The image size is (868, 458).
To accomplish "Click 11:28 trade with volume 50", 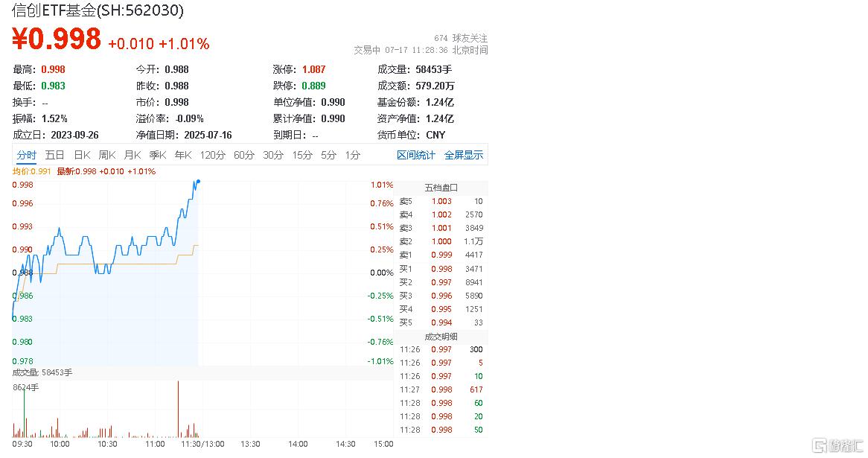I will click(441, 430).
